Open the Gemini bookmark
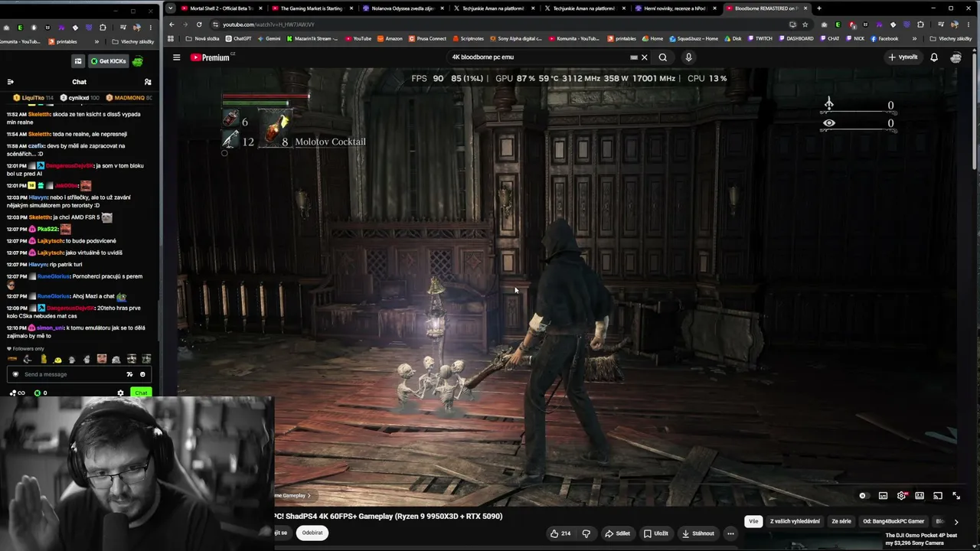The image size is (980, 551). tap(269, 38)
